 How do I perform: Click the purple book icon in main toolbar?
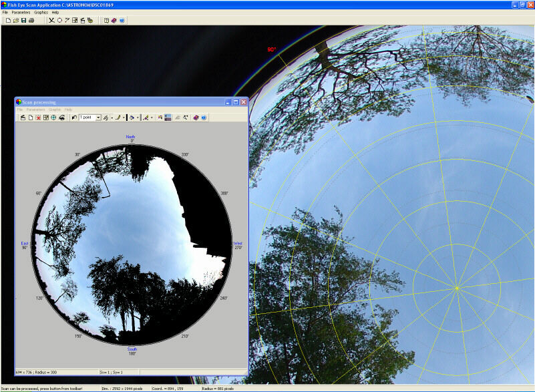pyautogui.click(x=114, y=21)
